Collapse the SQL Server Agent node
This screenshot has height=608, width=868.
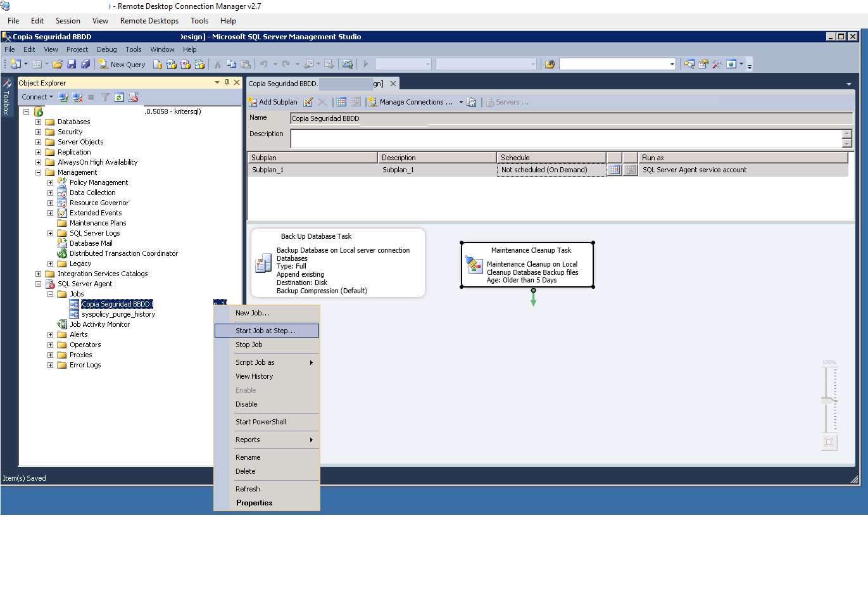[x=38, y=284]
